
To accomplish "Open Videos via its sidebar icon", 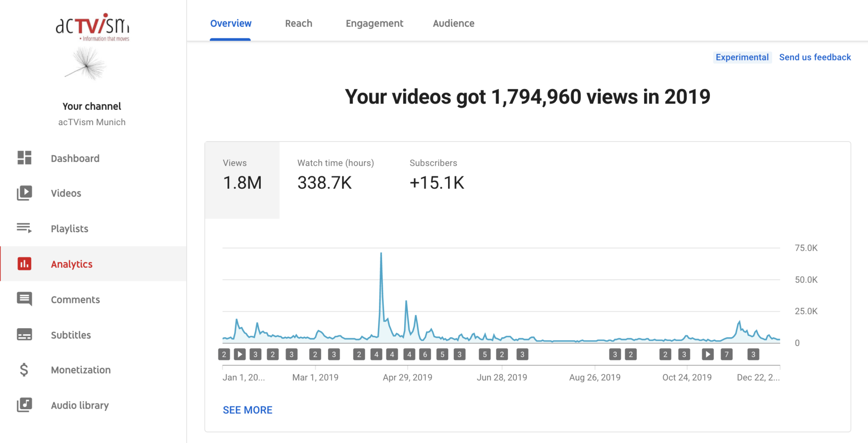I will 24,193.
